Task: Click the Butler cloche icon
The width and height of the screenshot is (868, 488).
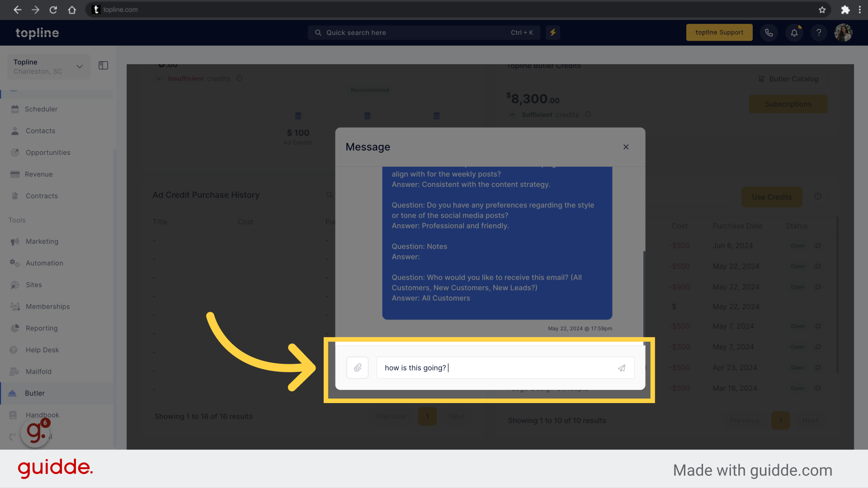Action: click(12, 393)
